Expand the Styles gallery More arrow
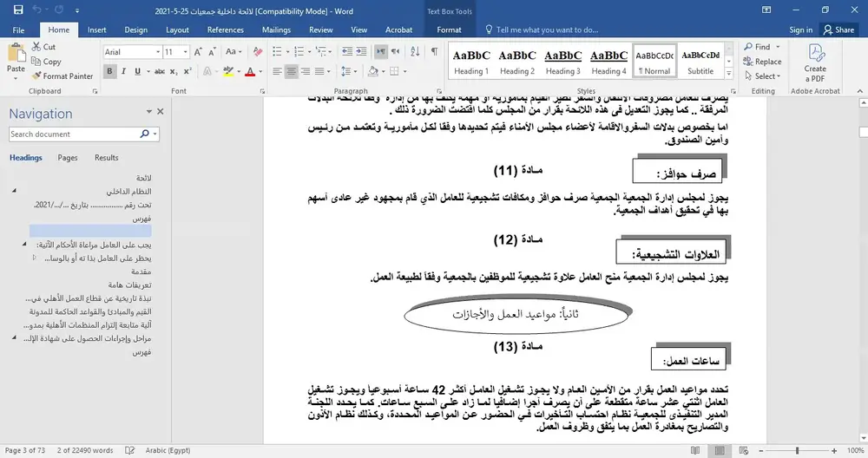The width and height of the screenshot is (868, 458). [729, 73]
